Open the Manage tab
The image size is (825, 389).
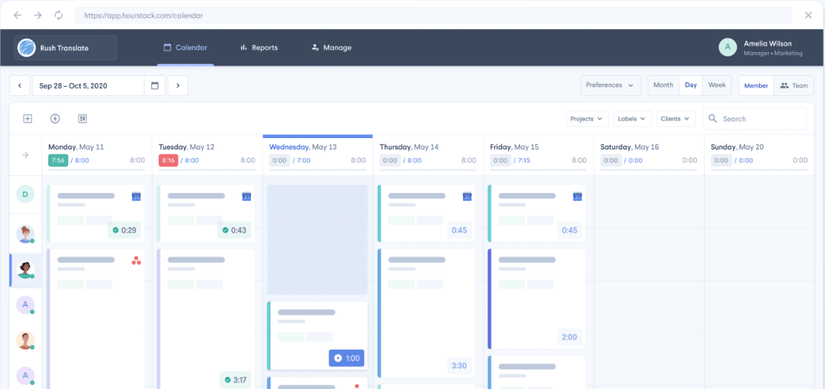331,47
